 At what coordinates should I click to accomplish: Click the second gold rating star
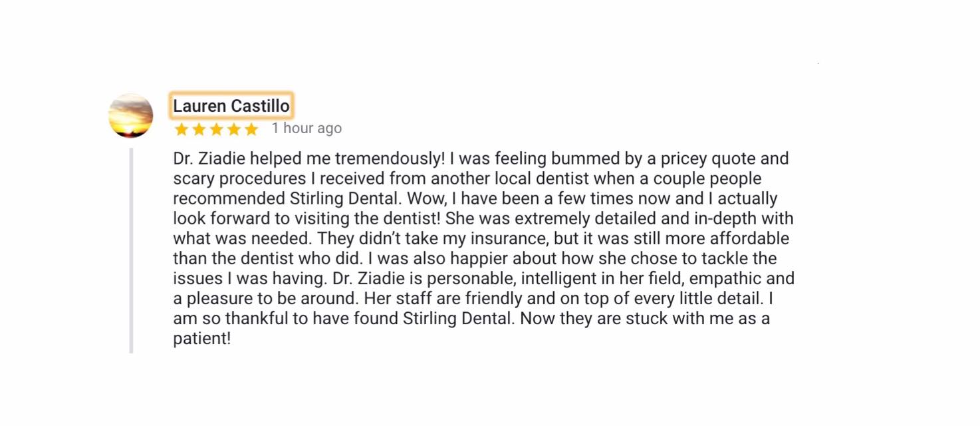[x=199, y=129]
